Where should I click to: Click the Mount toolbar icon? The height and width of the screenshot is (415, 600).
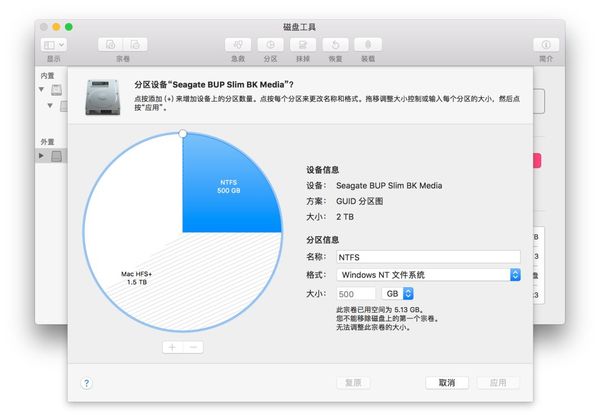click(368, 45)
